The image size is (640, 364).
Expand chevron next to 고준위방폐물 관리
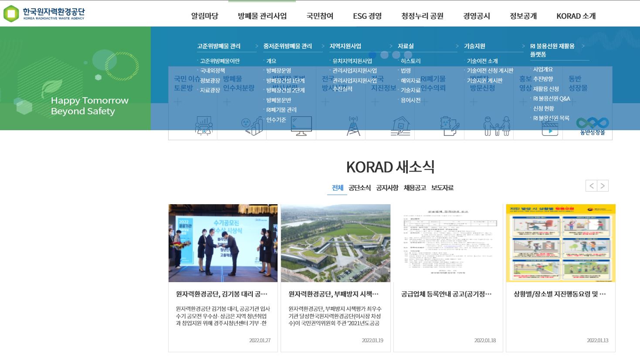pos(257,46)
